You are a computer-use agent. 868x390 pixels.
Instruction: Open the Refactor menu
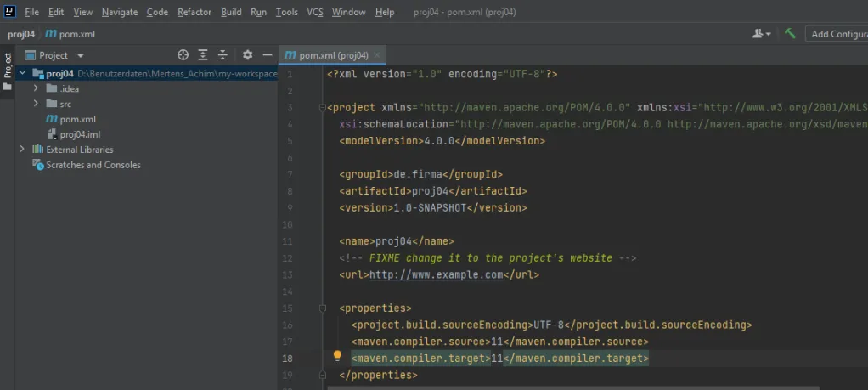pyautogui.click(x=194, y=12)
